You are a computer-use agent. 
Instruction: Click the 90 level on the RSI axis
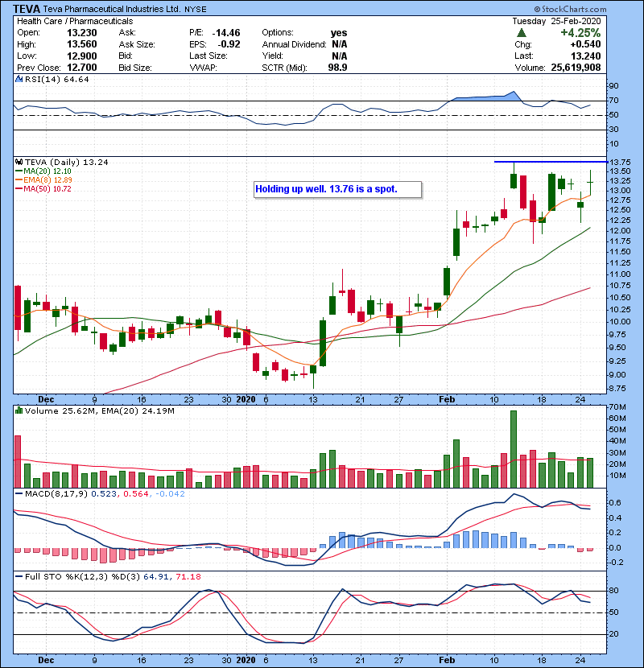(613, 86)
